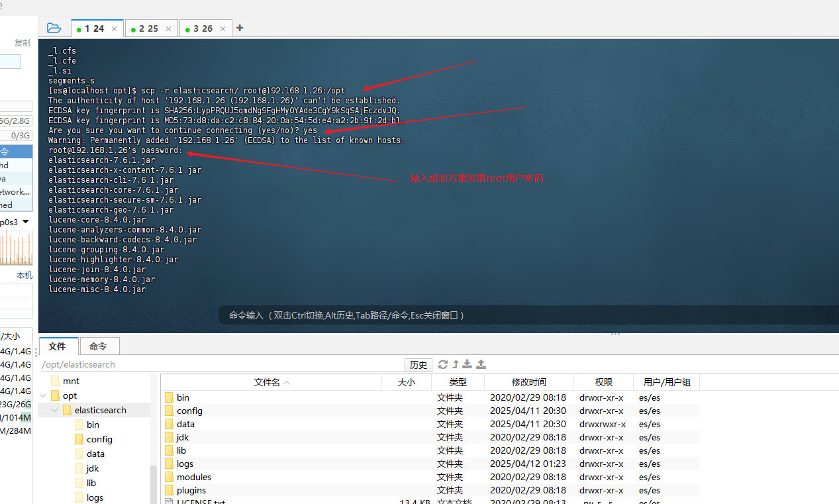Click the 复制 copy link
The height and width of the screenshot is (504, 839).
click(x=23, y=42)
